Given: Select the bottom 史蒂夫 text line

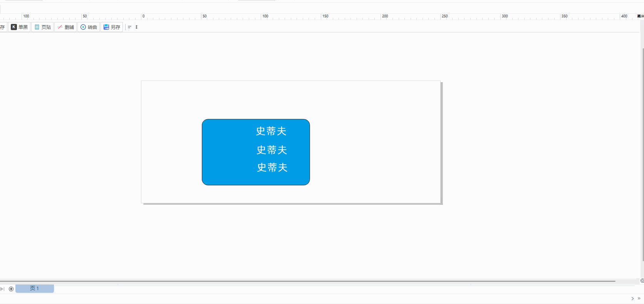Looking at the screenshot, I should (272, 167).
